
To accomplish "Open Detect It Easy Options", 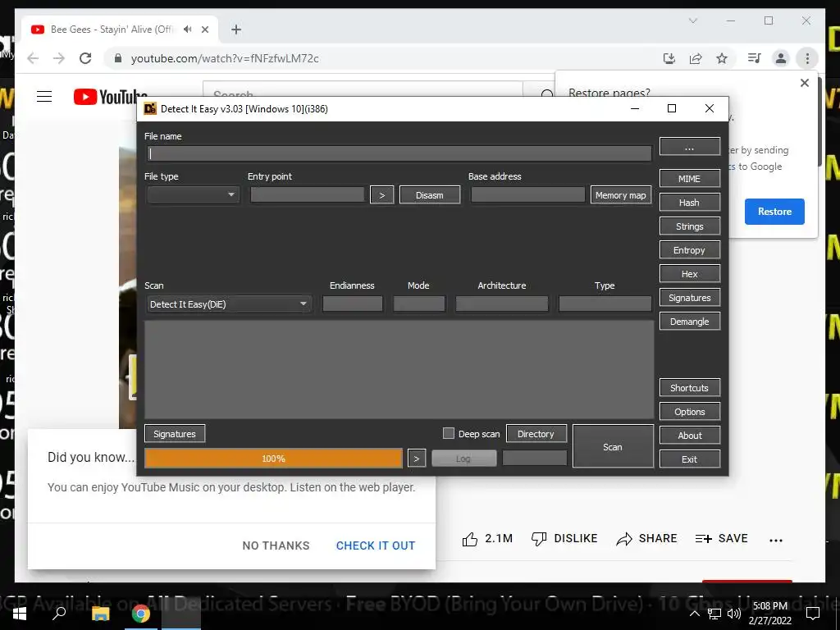I will point(689,412).
